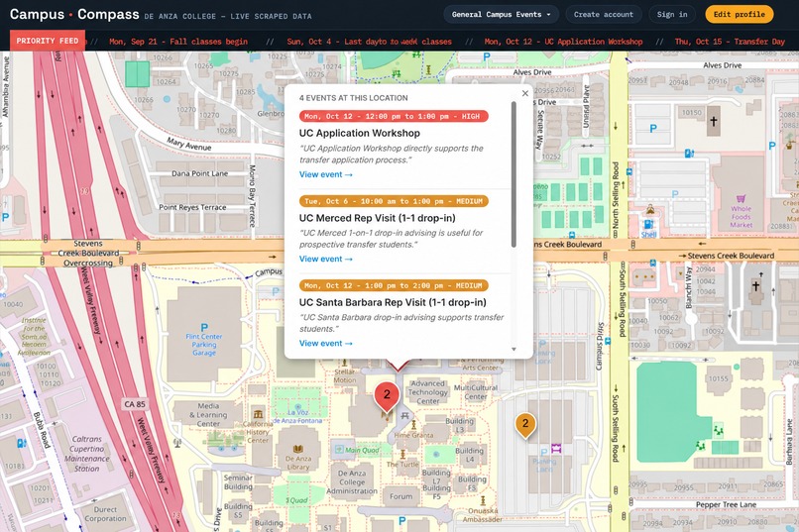
Task: Click the Mary Avenue street label
Action: [x=189, y=144]
